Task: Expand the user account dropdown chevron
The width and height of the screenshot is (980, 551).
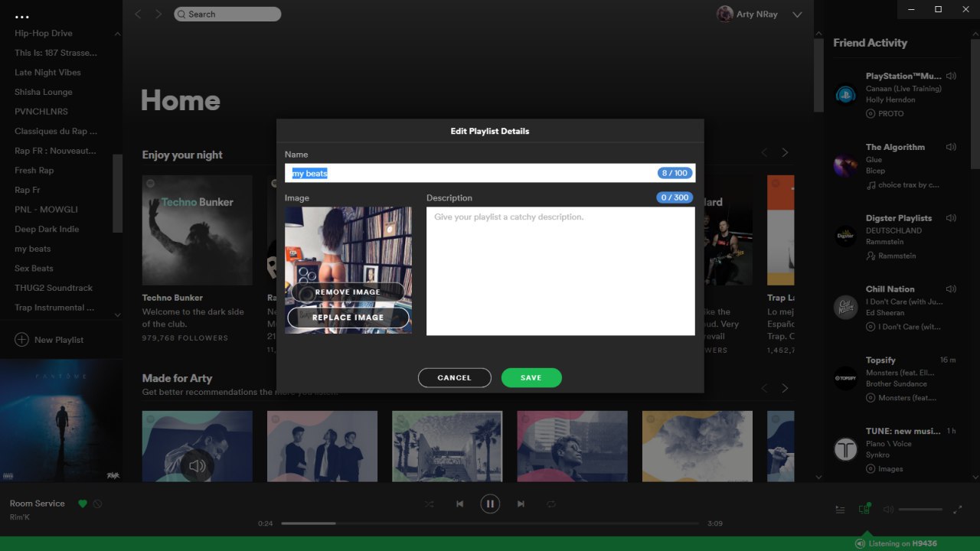Action: coord(797,15)
